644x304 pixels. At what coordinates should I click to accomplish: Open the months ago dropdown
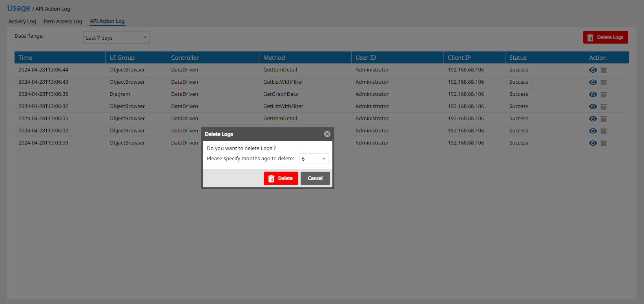click(314, 159)
